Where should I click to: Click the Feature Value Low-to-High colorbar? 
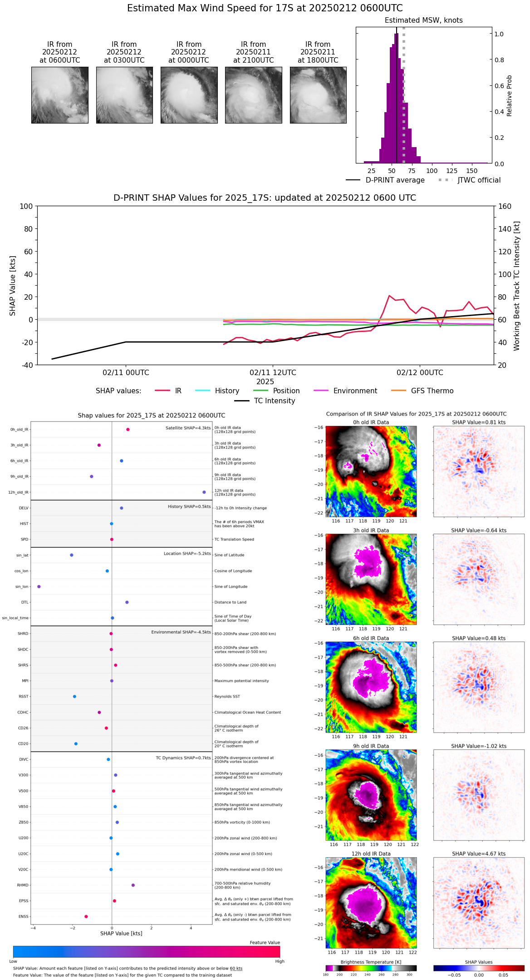pos(147,952)
